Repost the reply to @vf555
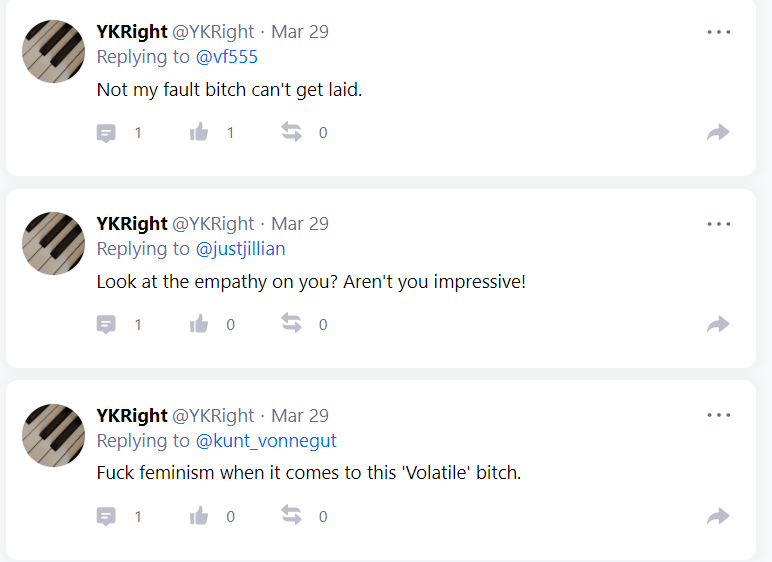 point(291,132)
